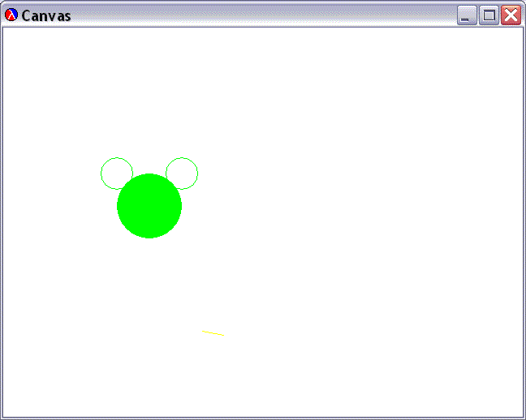Click the bottom-left corner of window frame
This screenshot has height=420, width=526.
2,418
